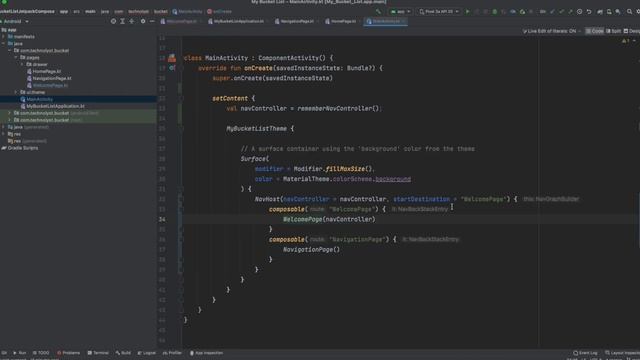Expand the ui.theme folder
This screenshot has width=640, height=360.
click(x=16, y=92)
